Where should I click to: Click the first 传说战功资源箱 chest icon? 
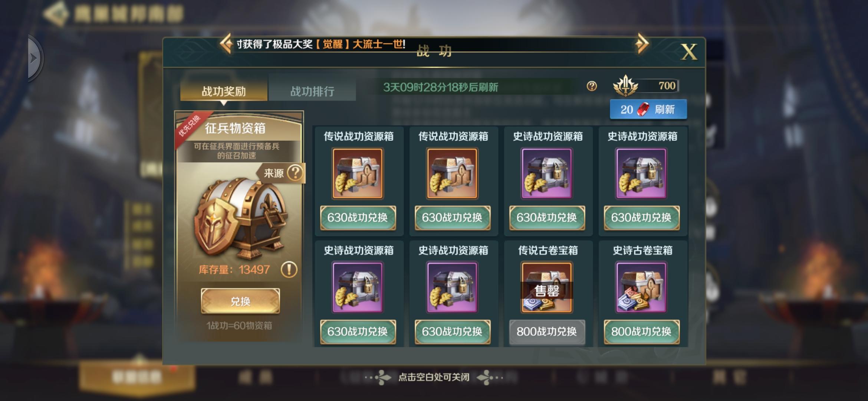click(x=358, y=174)
